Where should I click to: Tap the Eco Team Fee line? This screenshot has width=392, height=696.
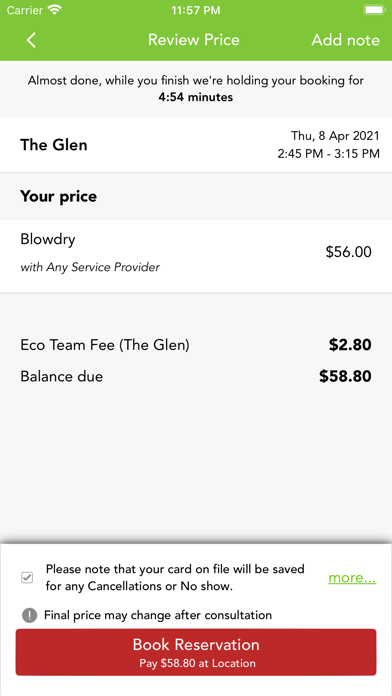point(196,345)
